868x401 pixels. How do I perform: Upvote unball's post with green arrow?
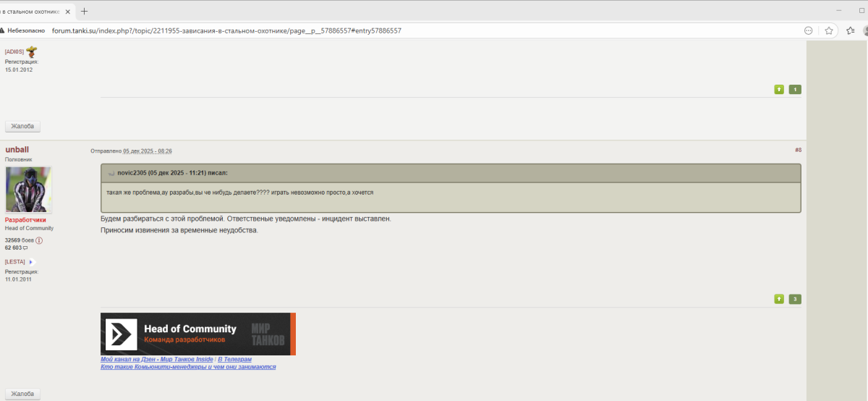click(x=779, y=299)
